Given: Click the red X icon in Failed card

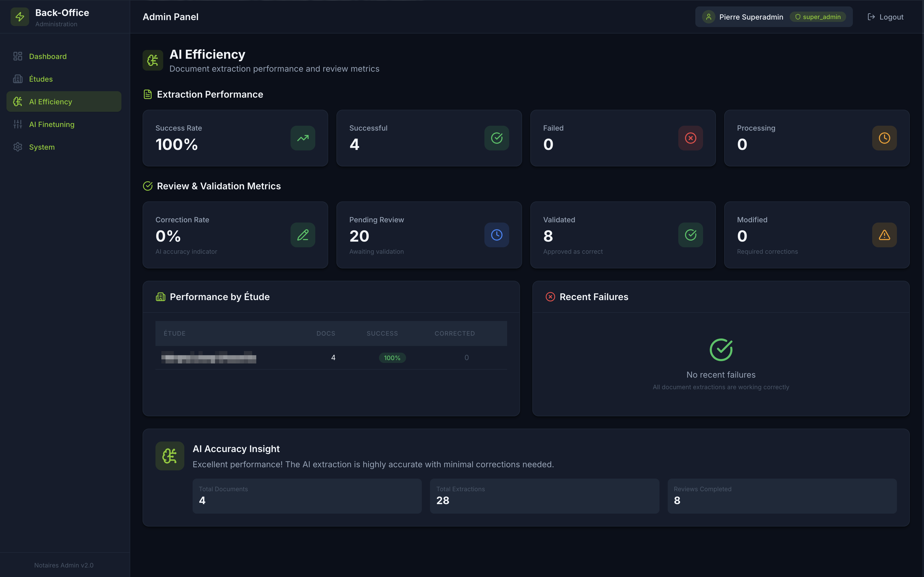Looking at the screenshot, I should (690, 138).
